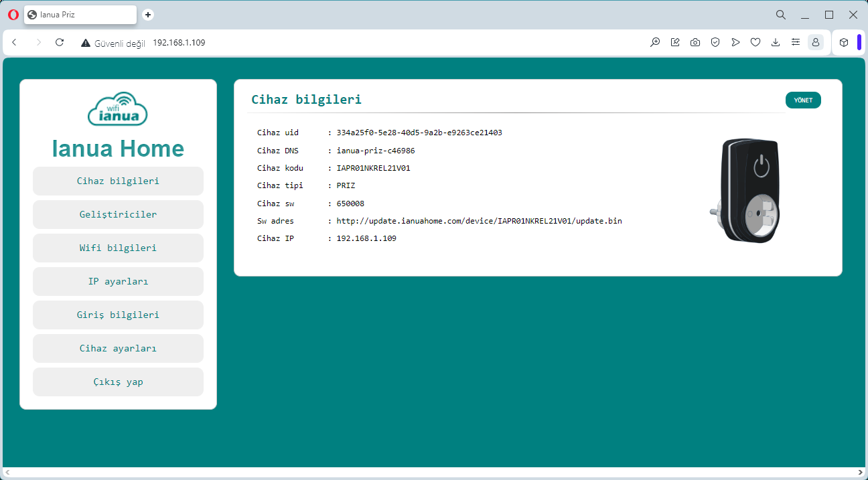Open the profile account icon
This screenshot has width=868, height=480.
tap(816, 42)
